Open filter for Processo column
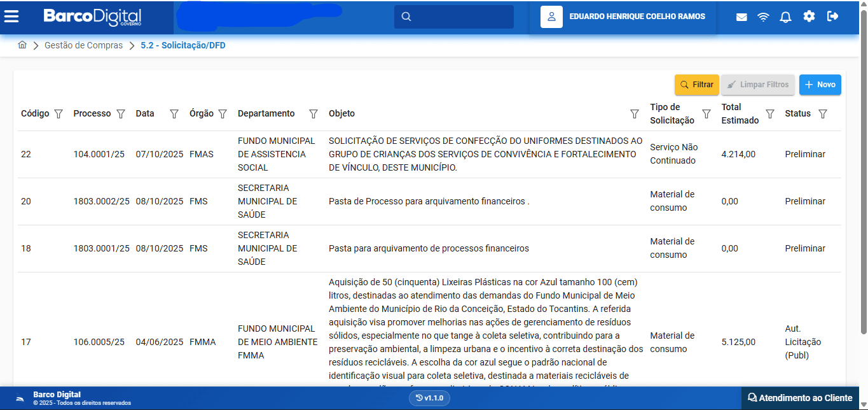 (x=121, y=114)
